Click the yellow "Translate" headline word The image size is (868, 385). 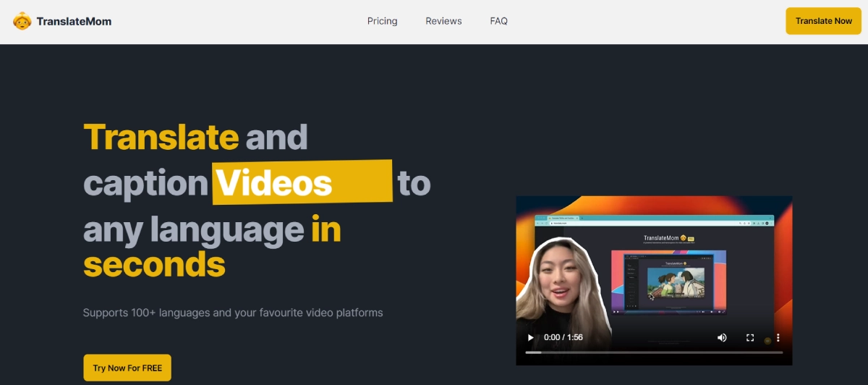(161, 137)
